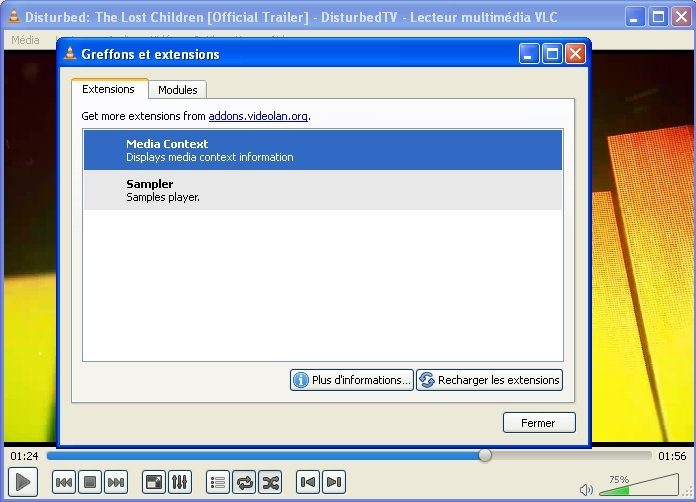Click elapsed time 01:24 label
This screenshot has height=502, width=696.
[24, 456]
